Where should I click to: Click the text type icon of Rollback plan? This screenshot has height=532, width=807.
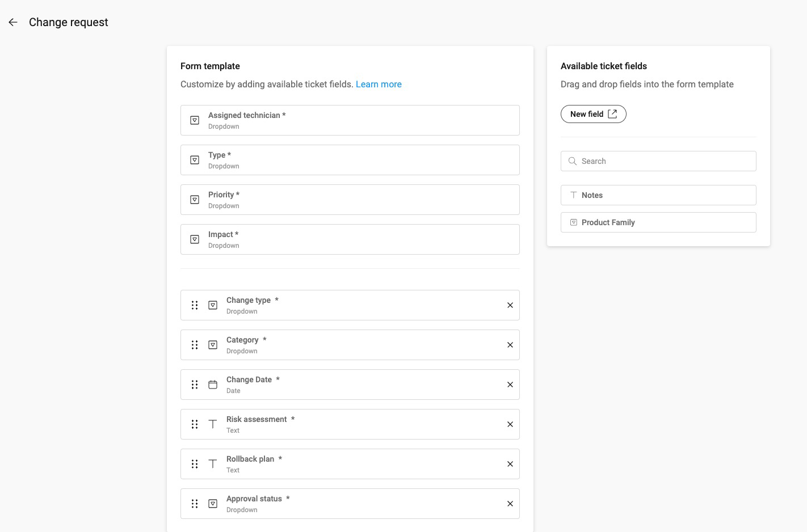213,464
